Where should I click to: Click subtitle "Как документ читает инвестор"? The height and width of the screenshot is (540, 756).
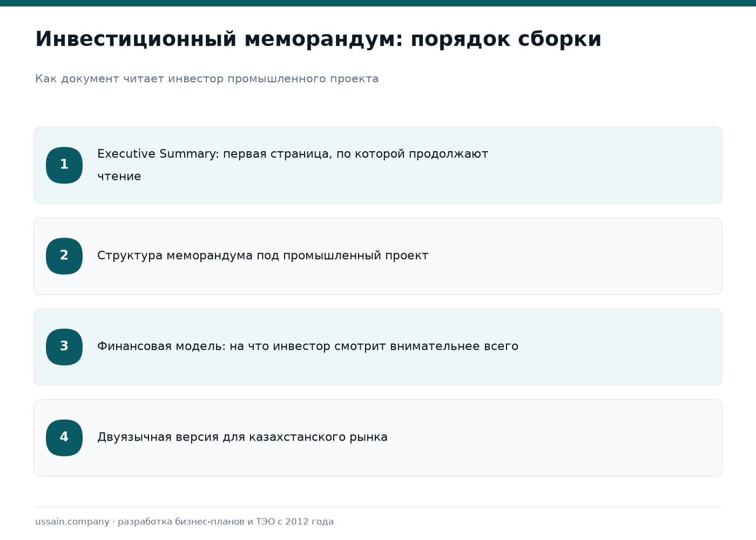pos(207,79)
